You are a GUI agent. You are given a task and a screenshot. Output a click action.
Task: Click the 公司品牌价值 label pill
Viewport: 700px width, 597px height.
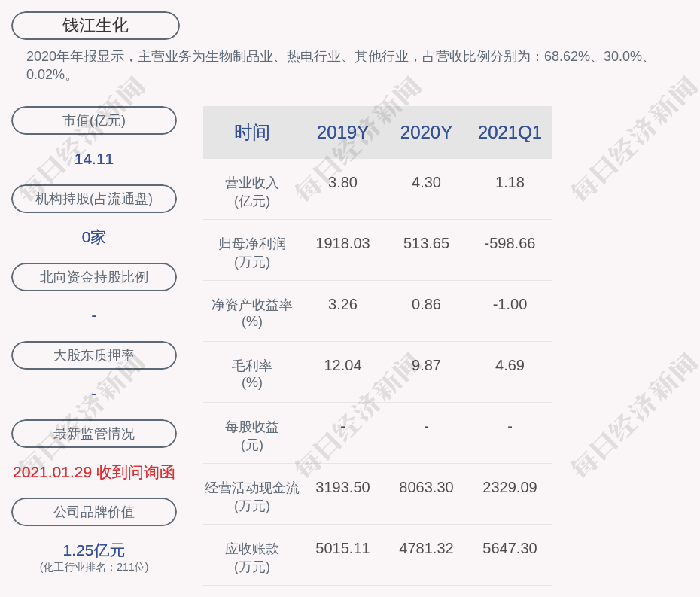(x=94, y=512)
